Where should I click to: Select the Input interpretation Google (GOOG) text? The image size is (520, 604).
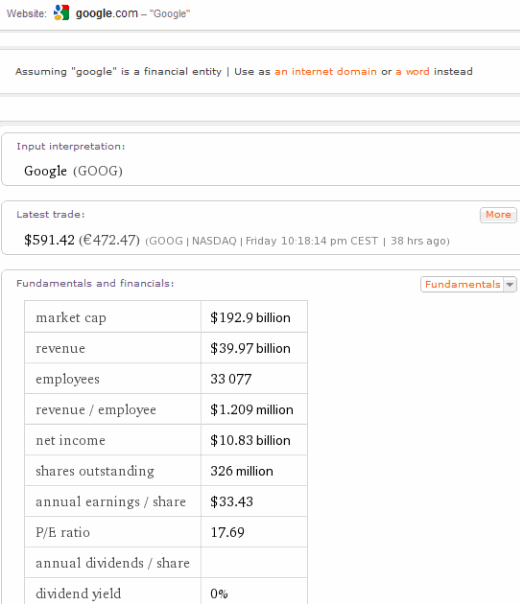pyautogui.click(x=73, y=171)
